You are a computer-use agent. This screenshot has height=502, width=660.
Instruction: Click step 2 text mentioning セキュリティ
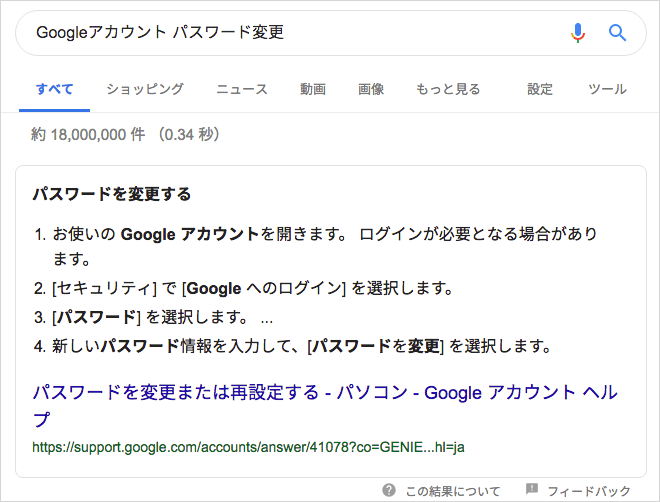click(x=252, y=288)
